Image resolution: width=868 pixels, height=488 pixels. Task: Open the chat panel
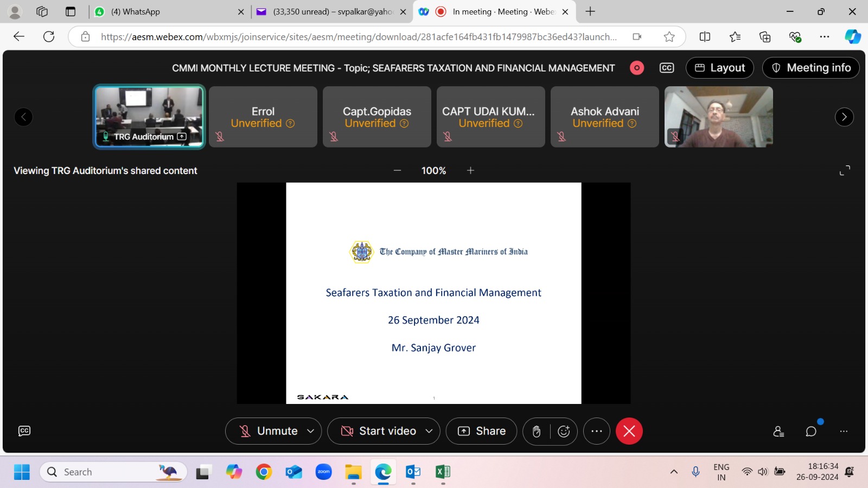(811, 431)
